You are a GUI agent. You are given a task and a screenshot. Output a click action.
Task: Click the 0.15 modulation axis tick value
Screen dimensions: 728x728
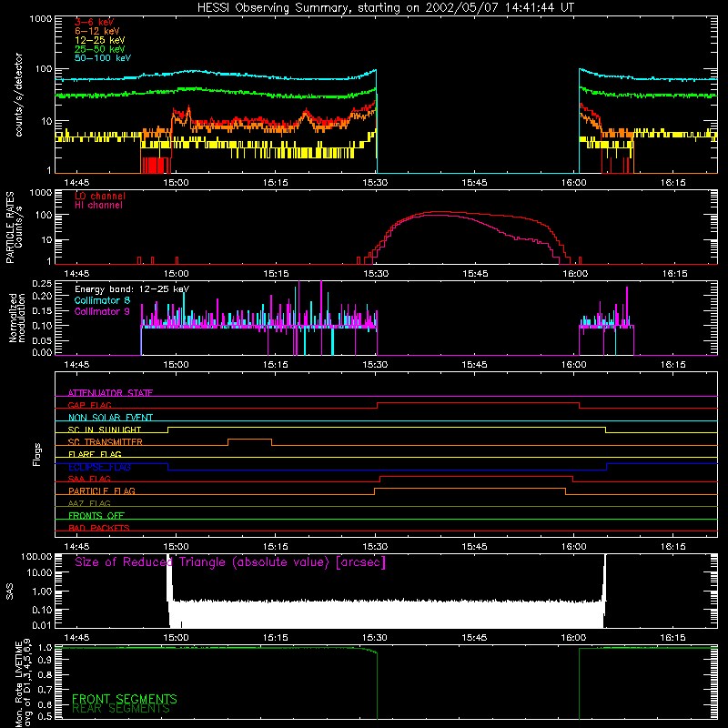pyautogui.click(x=42, y=310)
